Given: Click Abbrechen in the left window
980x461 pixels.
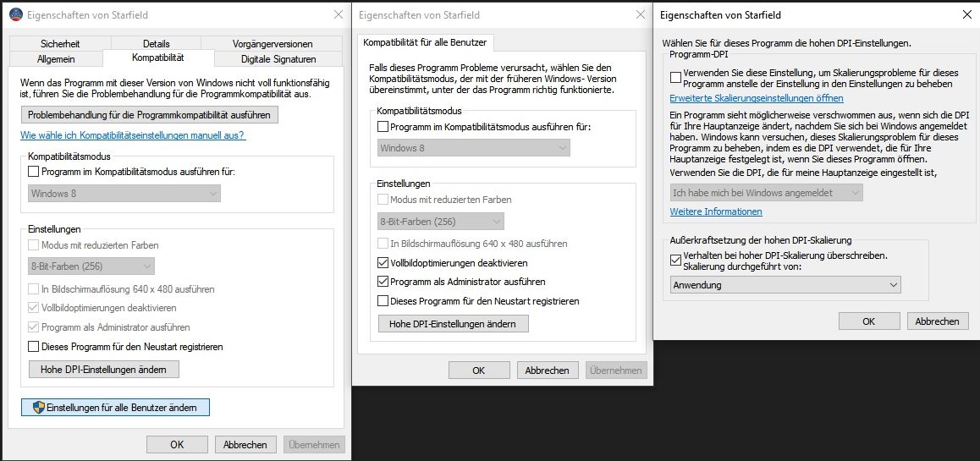Looking at the screenshot, I should point(245,445).
